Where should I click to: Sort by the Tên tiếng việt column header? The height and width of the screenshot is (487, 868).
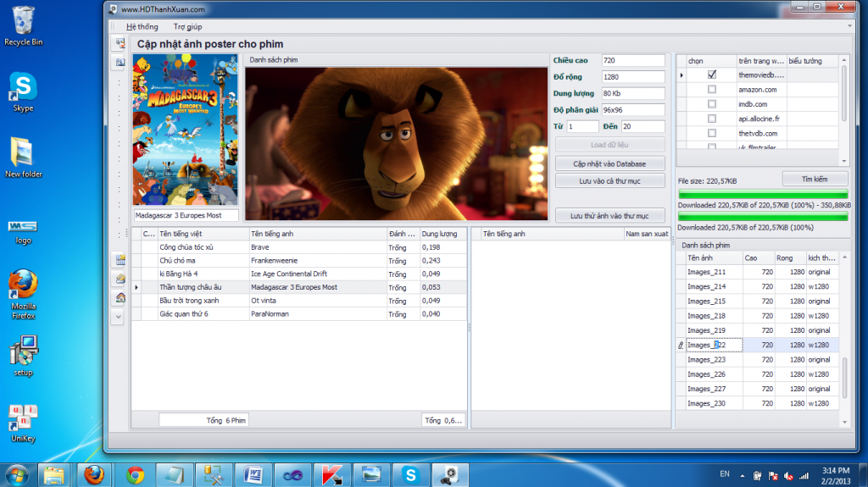pos(203,234)
